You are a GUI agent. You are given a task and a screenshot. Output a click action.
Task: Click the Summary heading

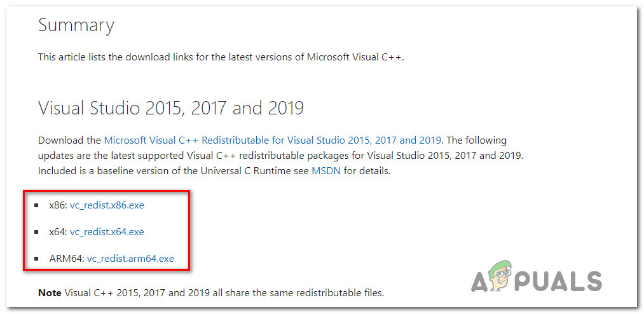(x=76, y=25)
